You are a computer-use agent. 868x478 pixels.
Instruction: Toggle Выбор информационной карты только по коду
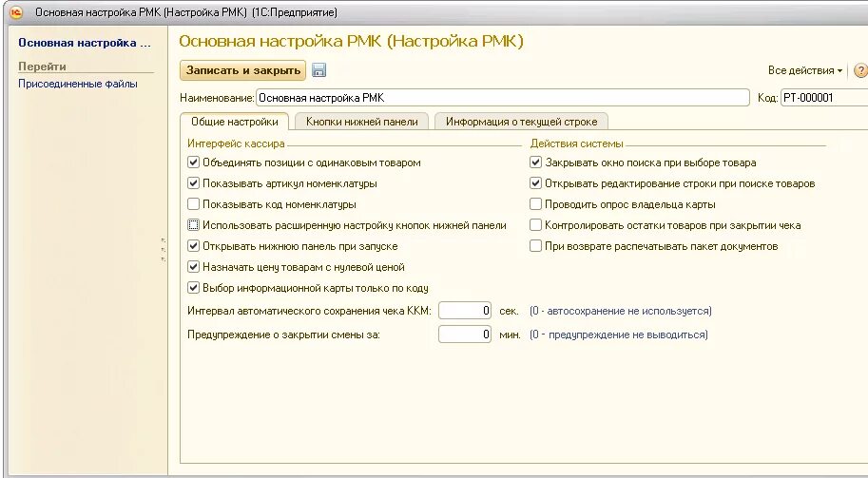point(193,288)
